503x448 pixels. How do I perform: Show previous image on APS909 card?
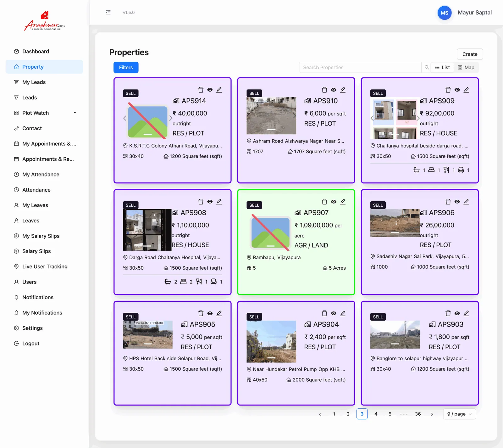(x=372, y=118)
